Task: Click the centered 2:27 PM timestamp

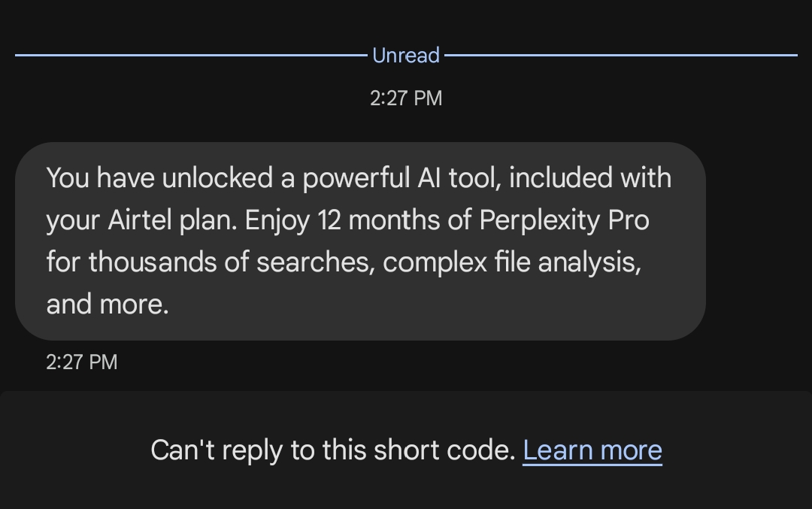Action: (406, 98)
